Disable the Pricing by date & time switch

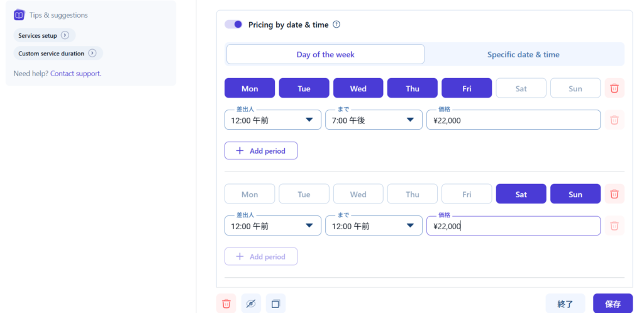233,25
